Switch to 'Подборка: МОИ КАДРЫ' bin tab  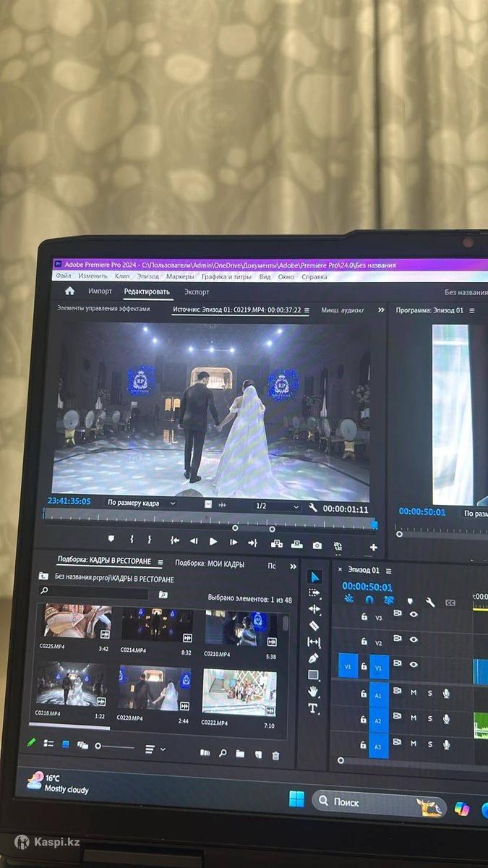210,563
